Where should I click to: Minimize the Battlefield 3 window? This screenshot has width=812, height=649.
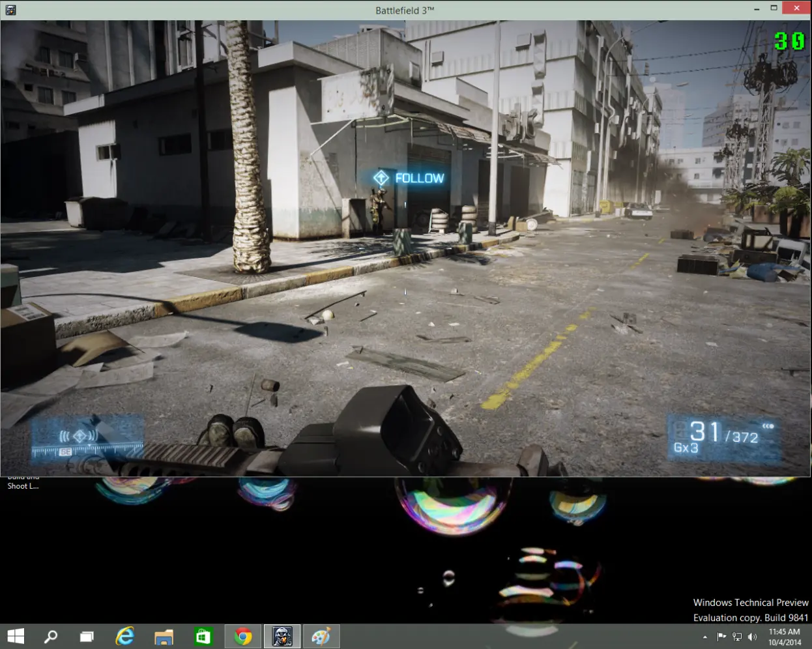[757, 9]
